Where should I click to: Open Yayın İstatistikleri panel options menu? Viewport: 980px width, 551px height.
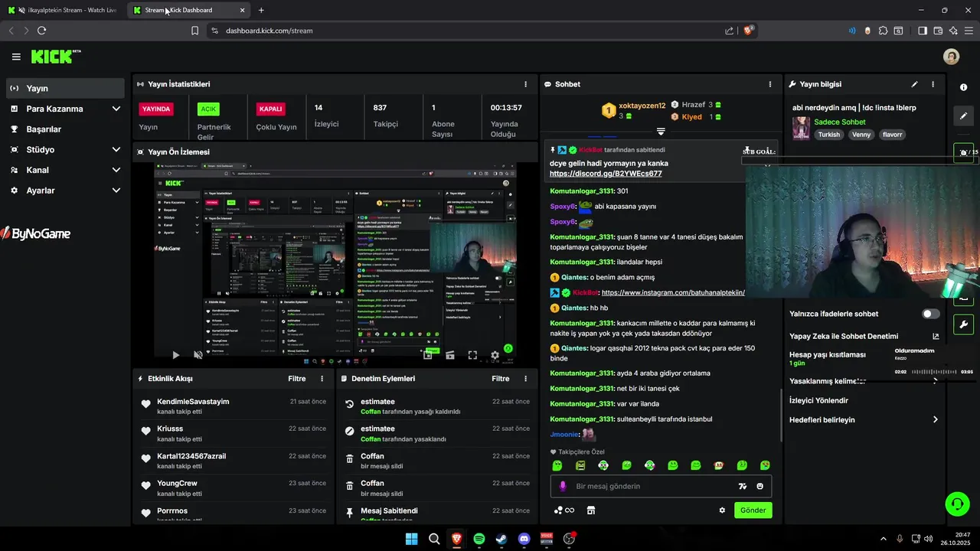coord(525,84)
